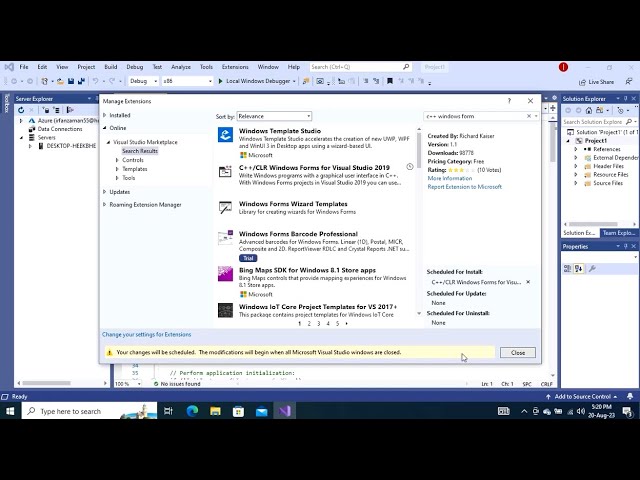Start Local Windows Debugger play icon
This screenshot has width=640, height=480.
point(220,81)
